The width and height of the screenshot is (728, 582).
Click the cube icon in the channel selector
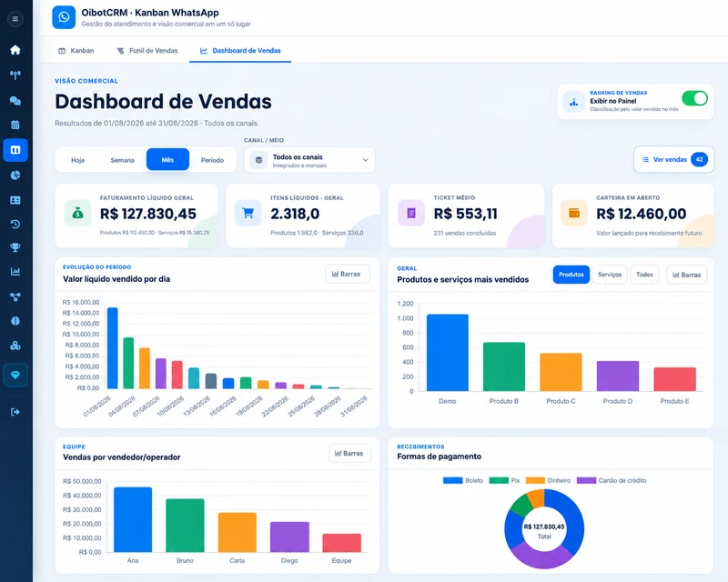pyautogui.click(x=258, y=160)
